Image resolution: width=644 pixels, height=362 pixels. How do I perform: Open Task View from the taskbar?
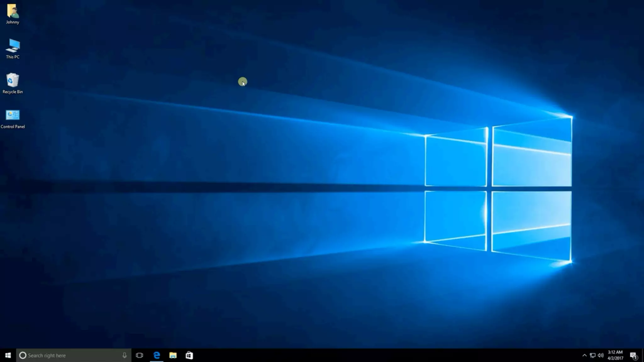click(x=139, y=355)
